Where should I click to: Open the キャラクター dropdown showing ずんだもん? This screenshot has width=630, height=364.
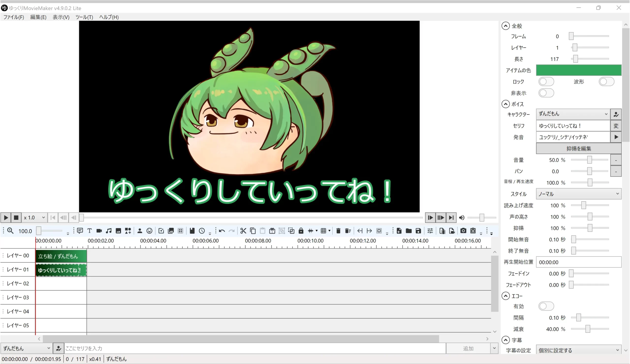[x=573, y=114]
